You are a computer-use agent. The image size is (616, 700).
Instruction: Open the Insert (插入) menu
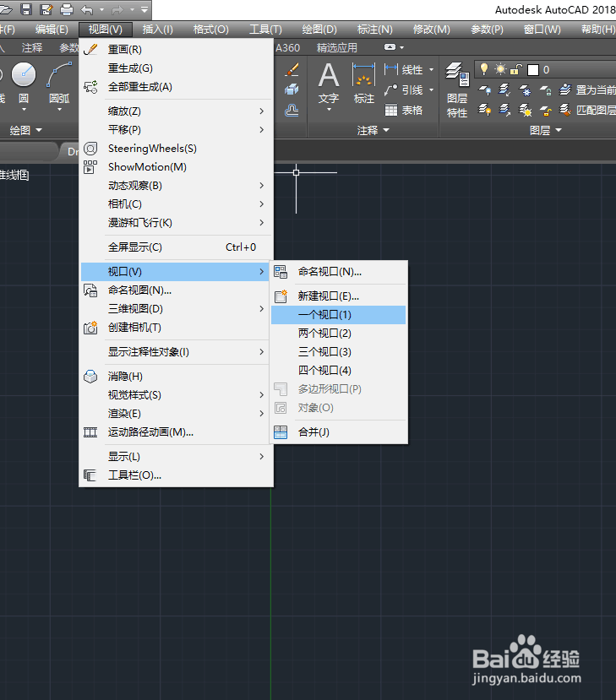(157, 30)
